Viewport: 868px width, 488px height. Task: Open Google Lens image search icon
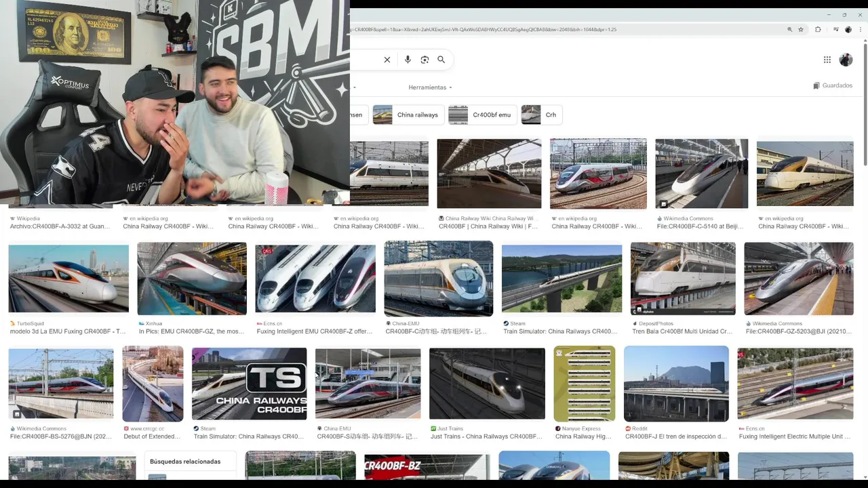pyautogui.click(x=425, y=60)
